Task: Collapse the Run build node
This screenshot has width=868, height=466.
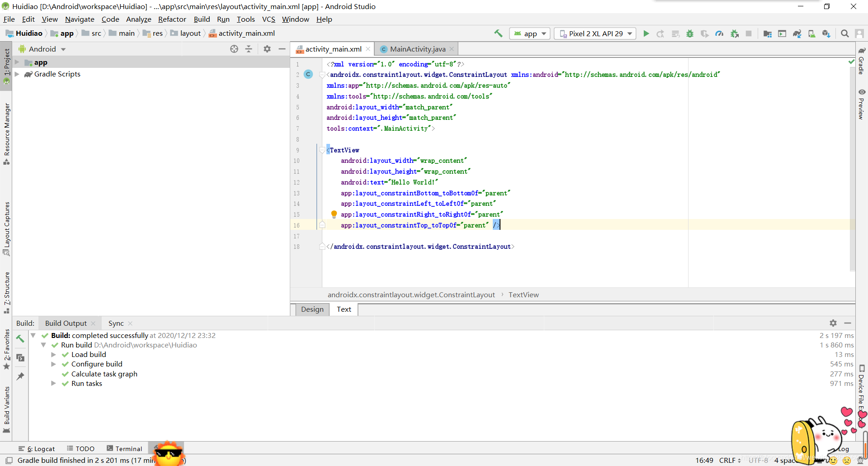Action: 43,345
